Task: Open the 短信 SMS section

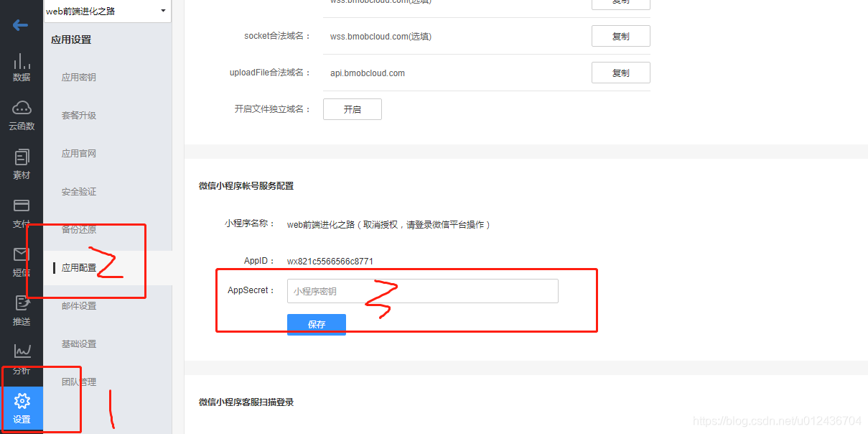Action: [x=22, y=262]
